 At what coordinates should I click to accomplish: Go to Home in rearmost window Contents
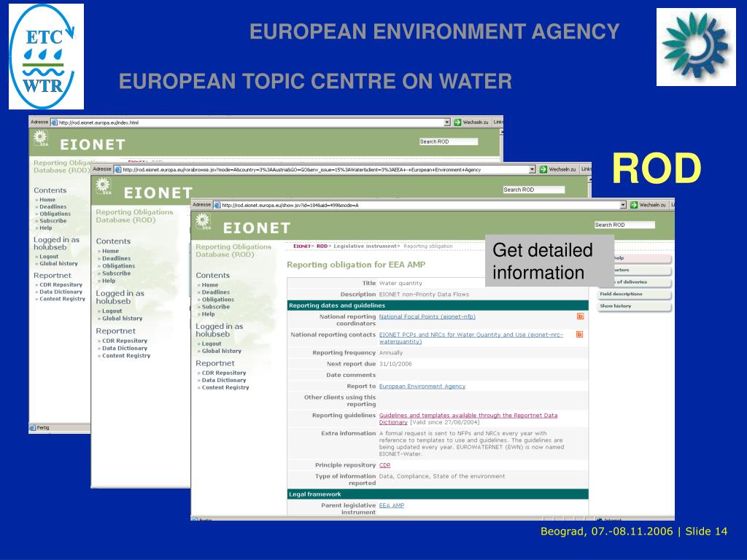[47, 200]
